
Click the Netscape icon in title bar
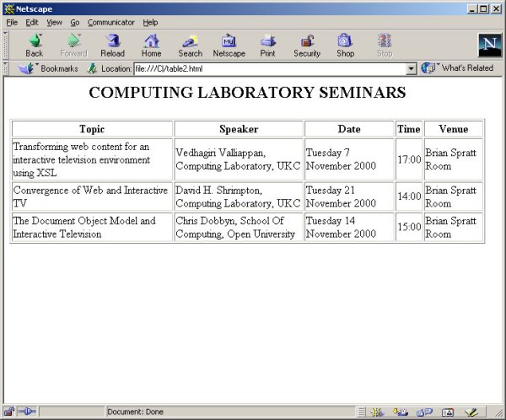tap(9, 9)
